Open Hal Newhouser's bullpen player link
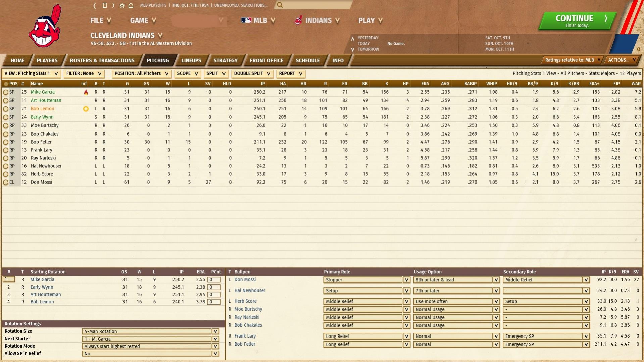The width and height of the screenshot is (644, 362). point(250,291)
